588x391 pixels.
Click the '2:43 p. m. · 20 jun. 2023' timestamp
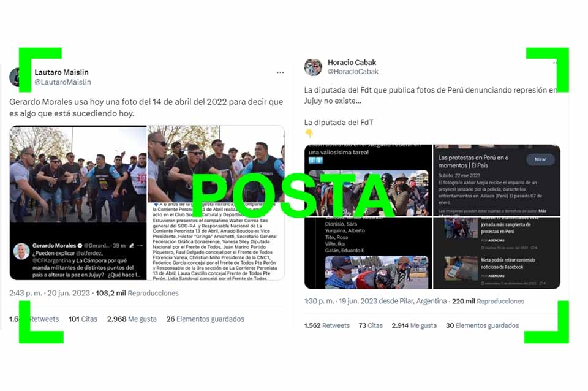(50, 293)
